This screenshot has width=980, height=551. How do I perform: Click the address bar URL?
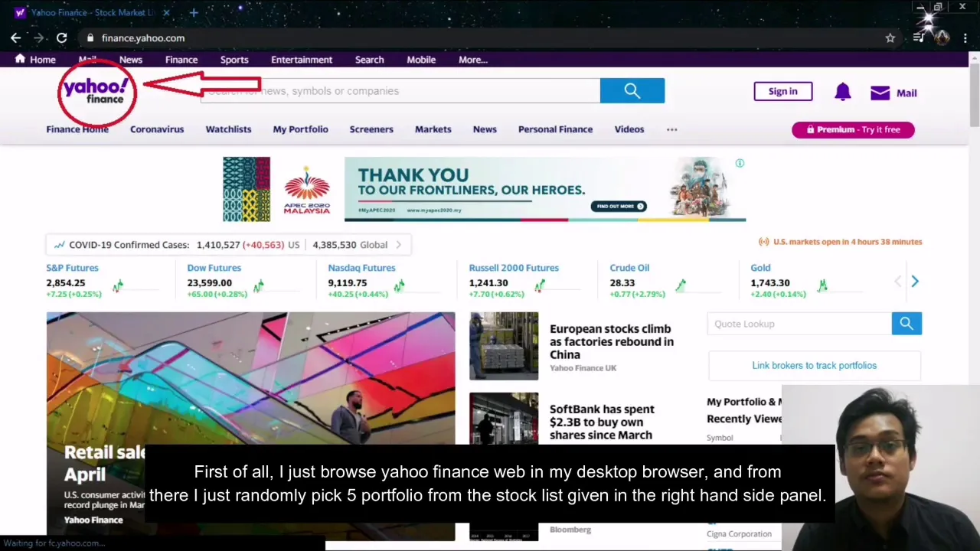(x=143, y=37)
